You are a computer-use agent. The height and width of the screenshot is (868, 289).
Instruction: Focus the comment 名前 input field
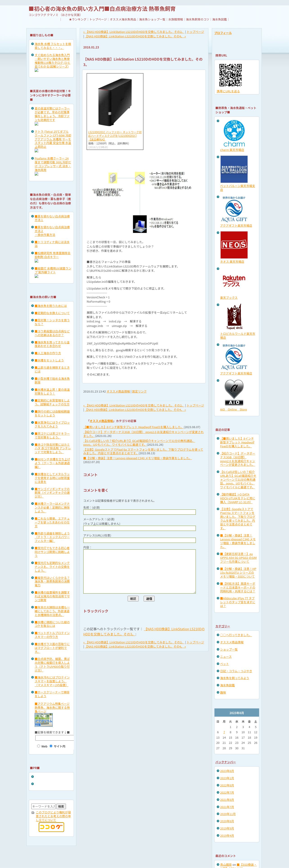[x=139, y=512]
